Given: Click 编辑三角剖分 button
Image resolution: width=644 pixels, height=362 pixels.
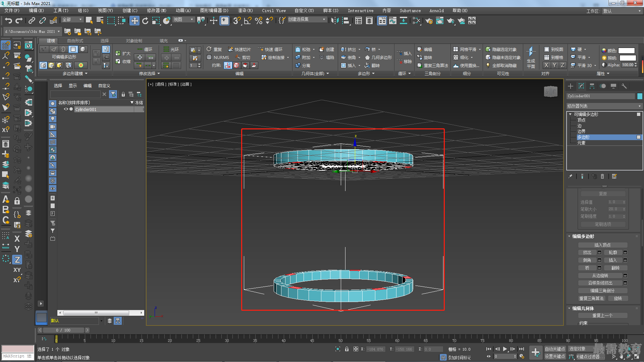Looking at the screenshot, I should tap(603, 291).
